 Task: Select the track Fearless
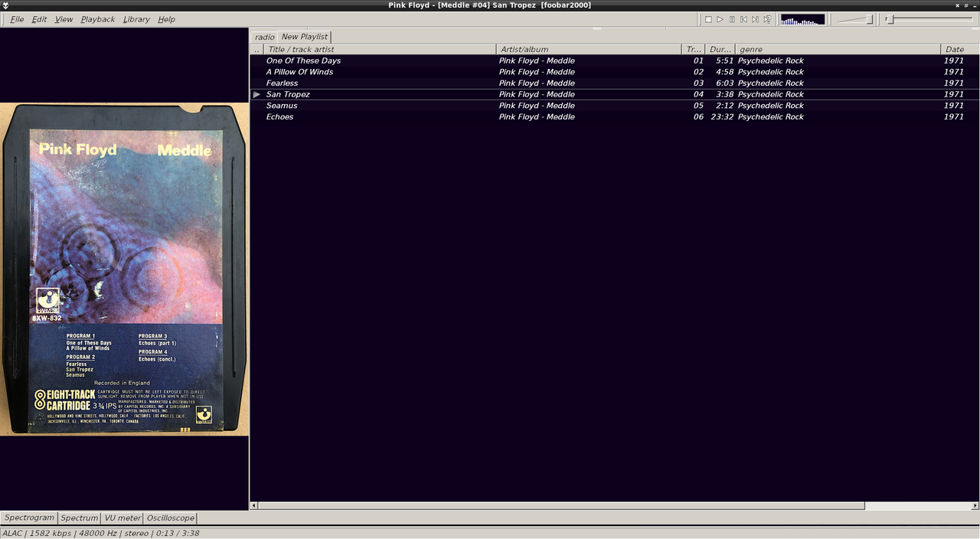tap(282, 83)
